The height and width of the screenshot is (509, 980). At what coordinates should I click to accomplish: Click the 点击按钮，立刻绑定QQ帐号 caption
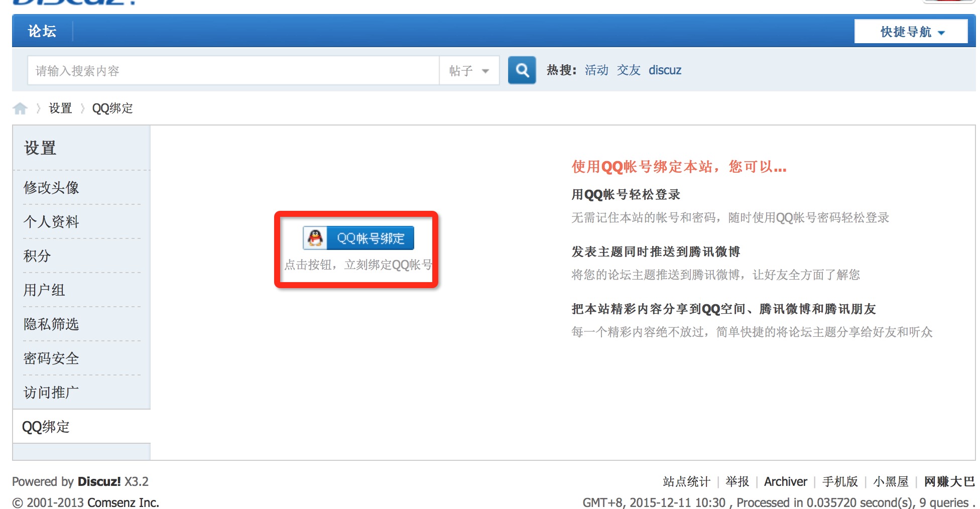point(358,265)
